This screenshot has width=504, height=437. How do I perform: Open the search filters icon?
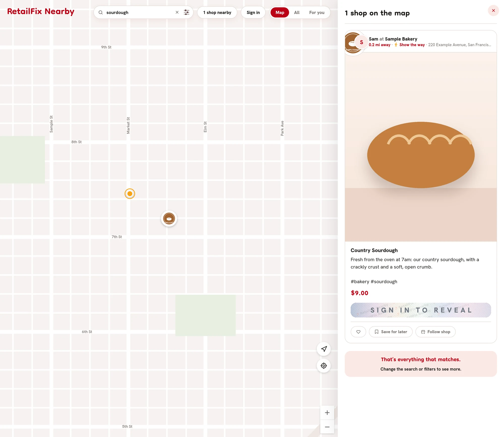point(186,12)
